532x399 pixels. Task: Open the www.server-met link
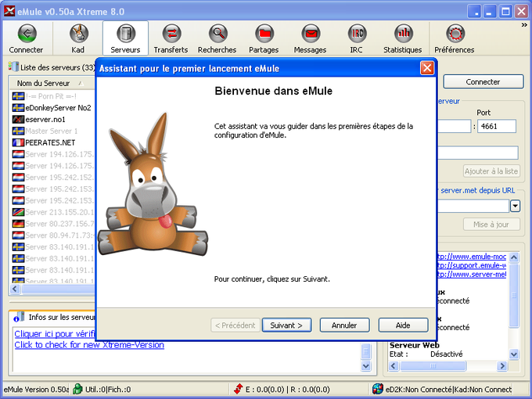(x=472, y=274)
